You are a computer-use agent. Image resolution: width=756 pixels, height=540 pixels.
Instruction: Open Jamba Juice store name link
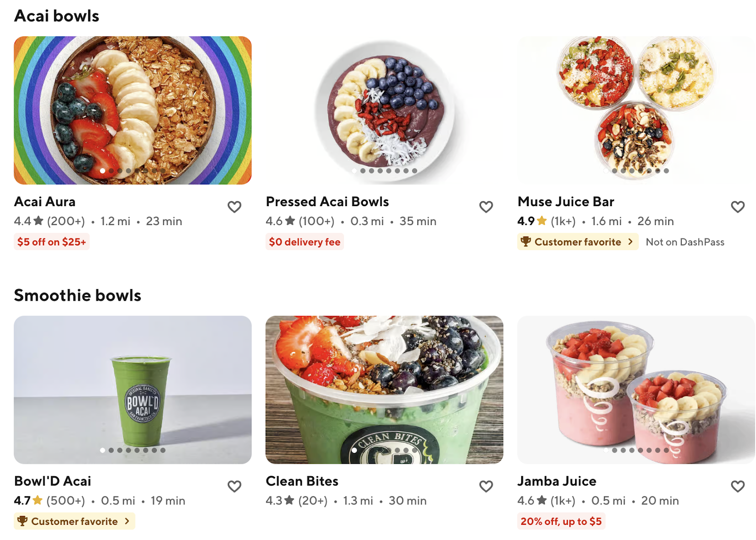[x=557, y=481]
